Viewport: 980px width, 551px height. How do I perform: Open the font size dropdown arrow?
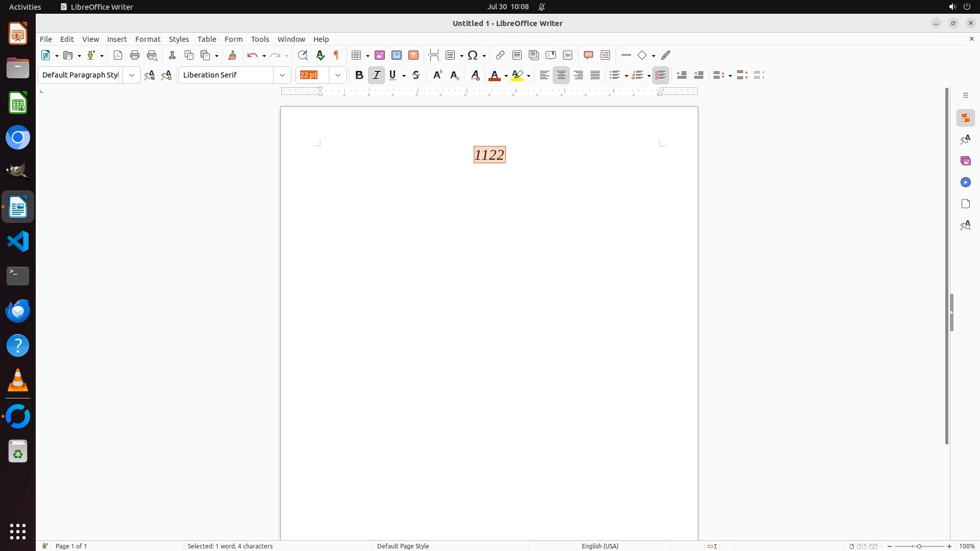338,76
